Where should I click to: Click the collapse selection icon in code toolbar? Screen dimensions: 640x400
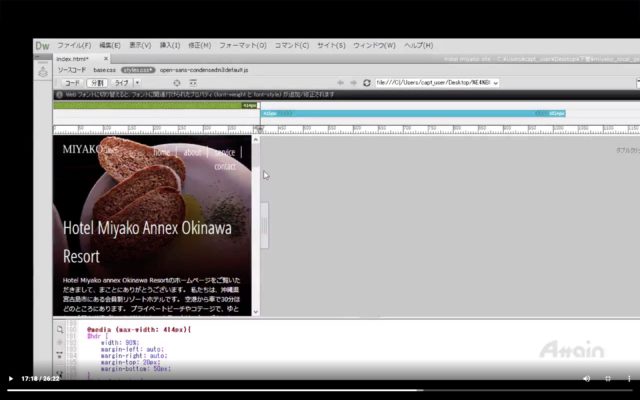coord(60,355)
